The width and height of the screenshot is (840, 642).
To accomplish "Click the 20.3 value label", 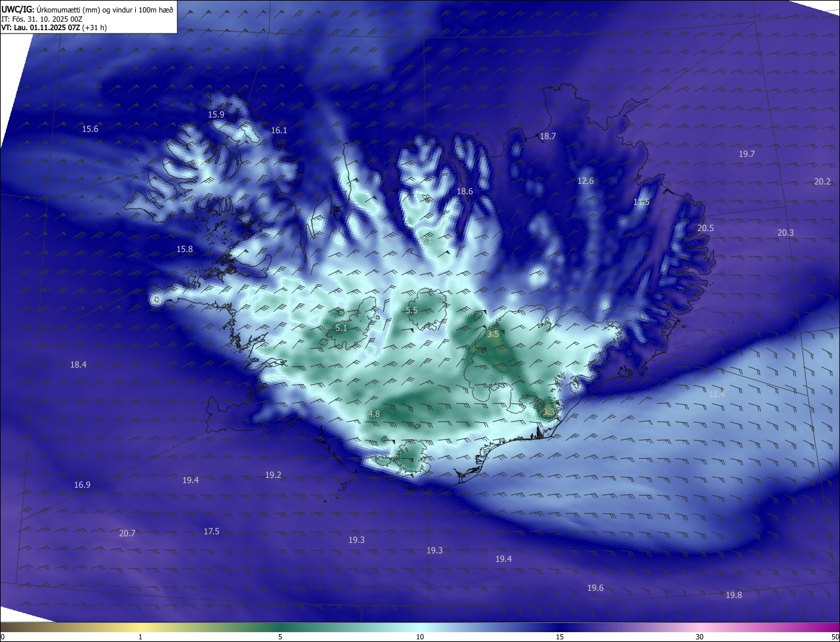I will pyautogui.click(x=786, y=233).
